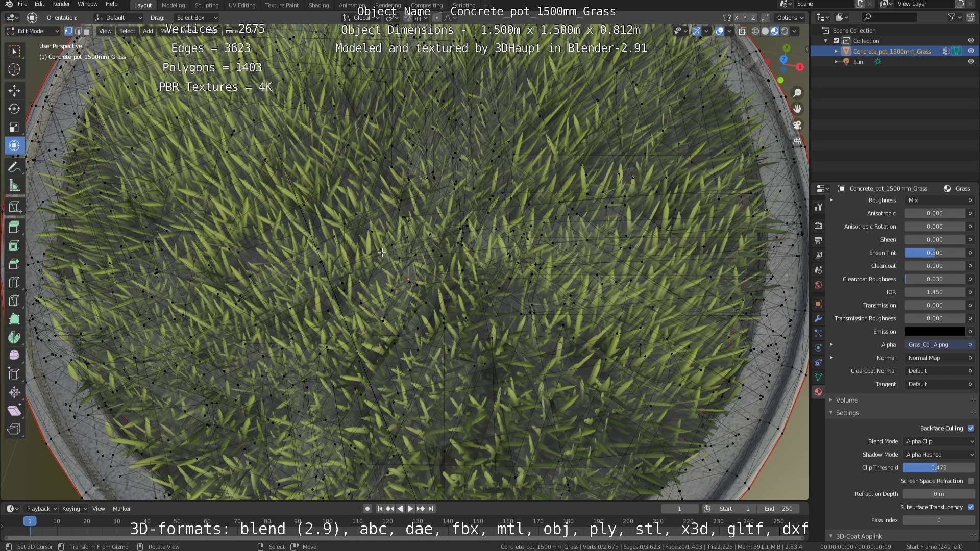The width and height of the screenshot is (980, 551).
Task: Adjust the Clip Threshold slider
Action: click(x=939, y=468)
